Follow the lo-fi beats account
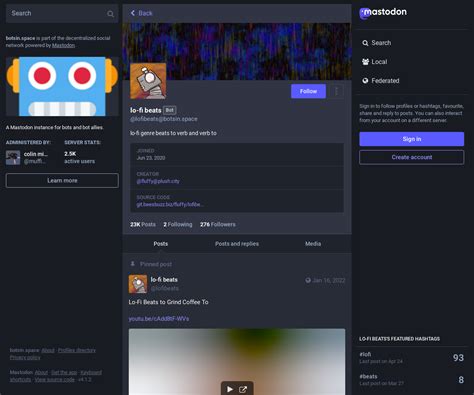This screenshot has height=395, width=474. pyautogui.click(x=308, y=91)
